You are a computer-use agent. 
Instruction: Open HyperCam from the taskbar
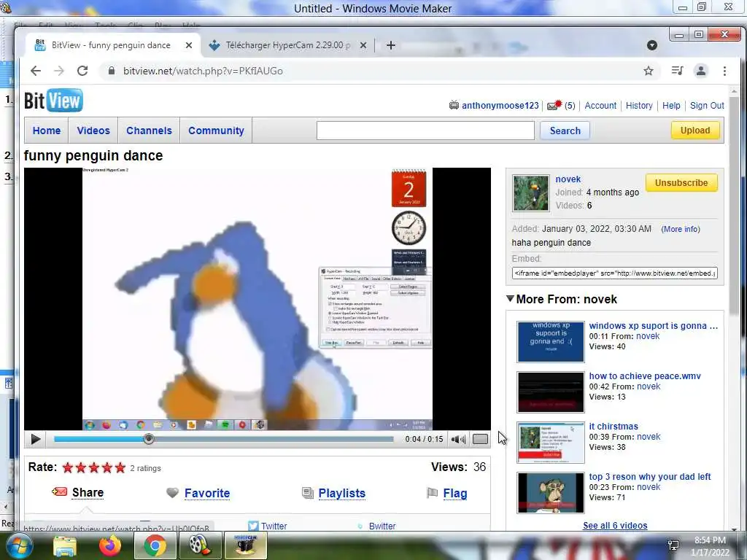tap(246, 545)
